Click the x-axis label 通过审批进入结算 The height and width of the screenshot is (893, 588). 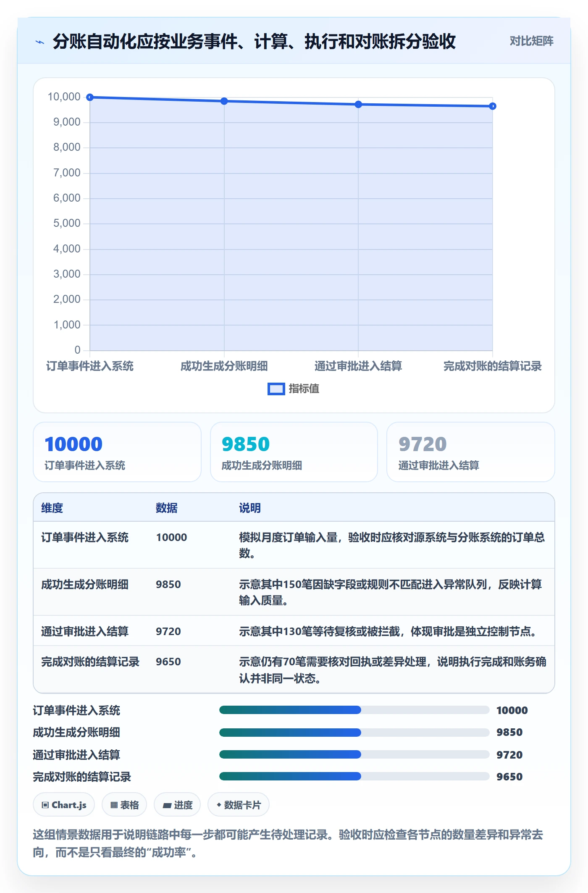(358, 366)
